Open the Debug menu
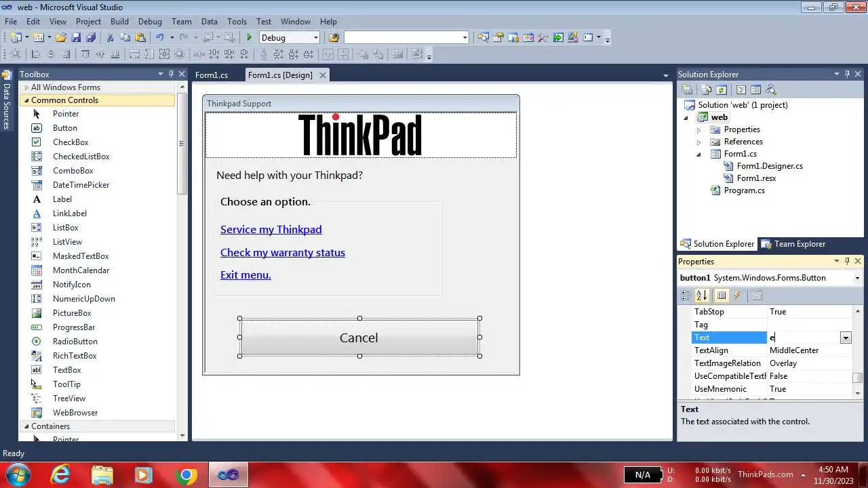This screenshot has width=868, height=488. (x=150, y=22)
